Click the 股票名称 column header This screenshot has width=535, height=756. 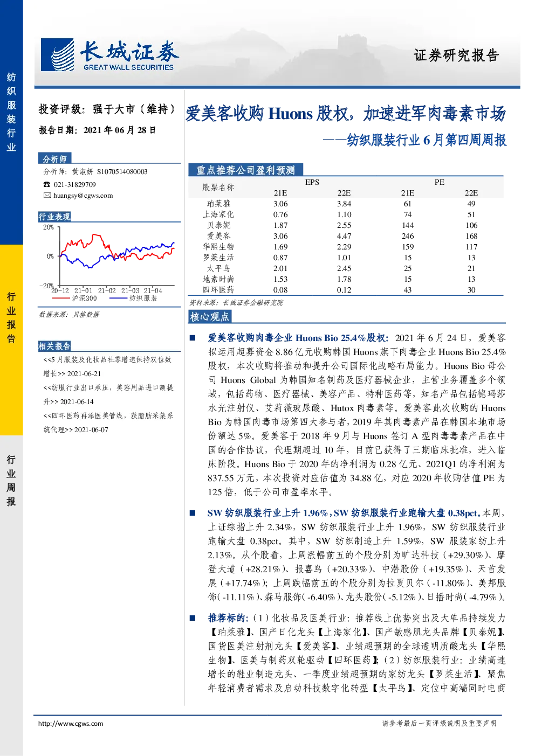(218, 188)
